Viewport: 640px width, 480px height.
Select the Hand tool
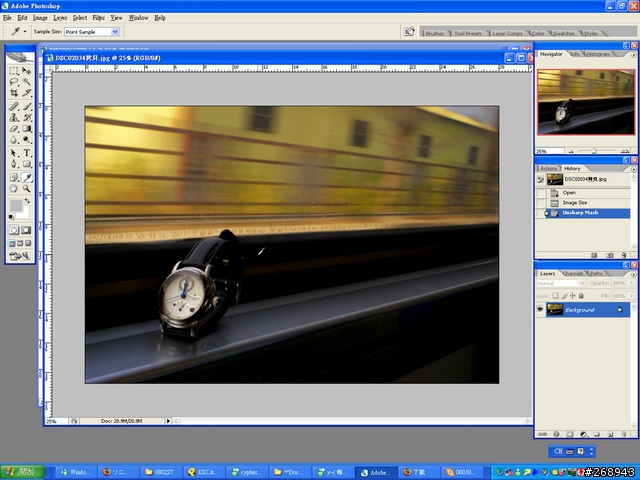(14, 189)
